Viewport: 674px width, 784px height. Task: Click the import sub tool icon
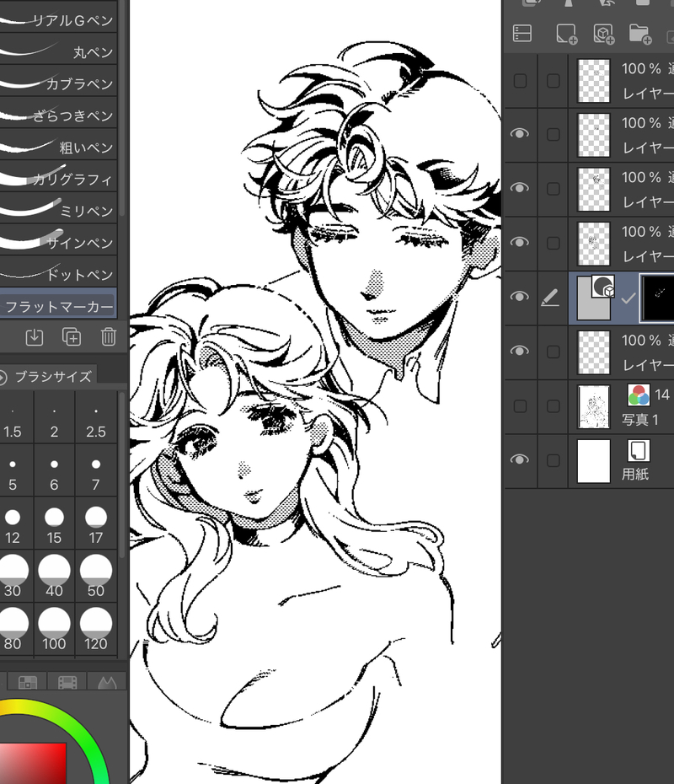(34, 337)
